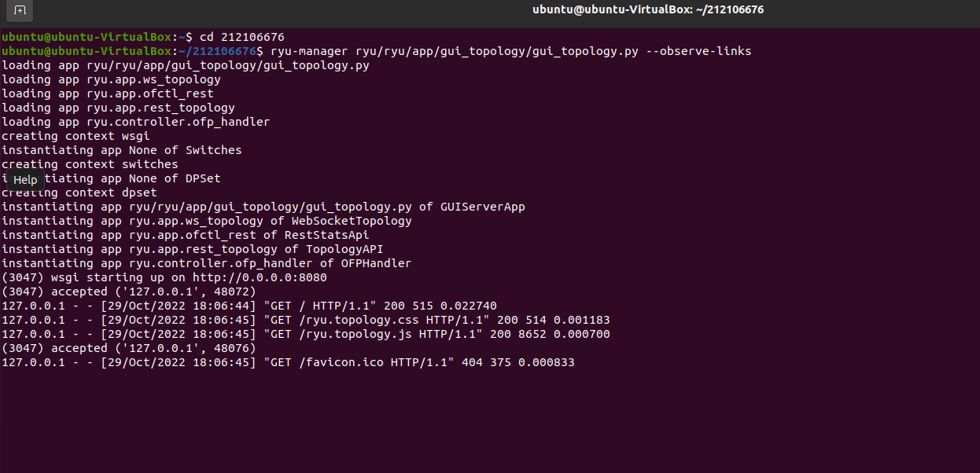This screenshot has width=980, height=473.
Task: Select the 'cd 212106676' command text
Action: pos(241,37)
